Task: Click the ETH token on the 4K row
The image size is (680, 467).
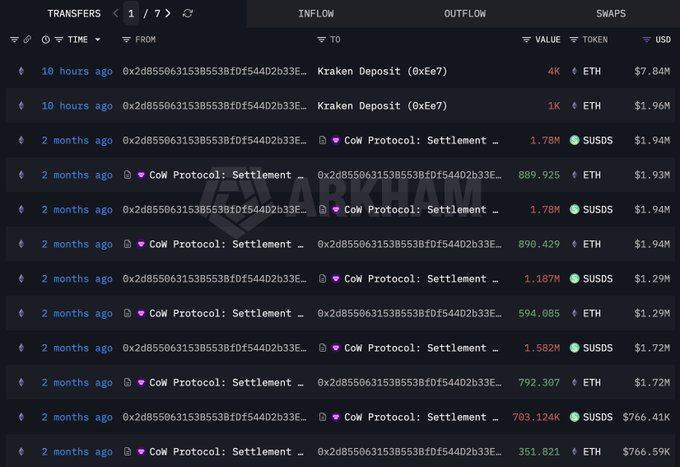Action: pyautogui.click(x=592, y=71)
